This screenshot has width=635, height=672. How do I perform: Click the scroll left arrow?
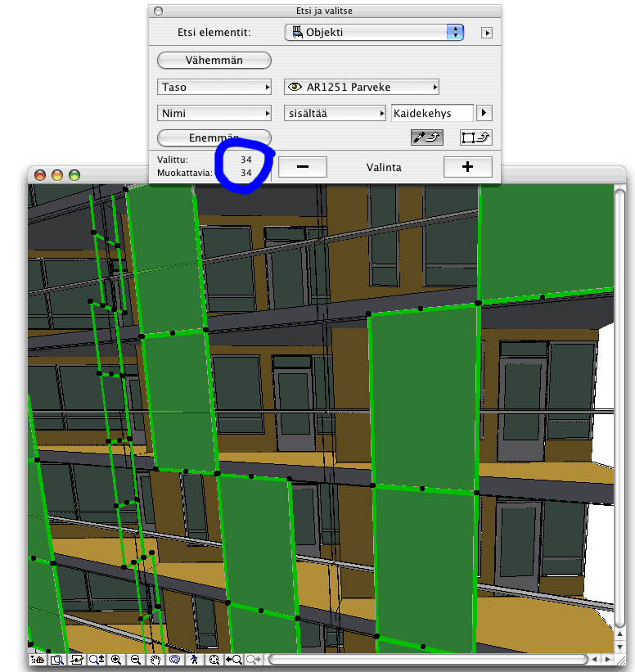click(594, 660)
